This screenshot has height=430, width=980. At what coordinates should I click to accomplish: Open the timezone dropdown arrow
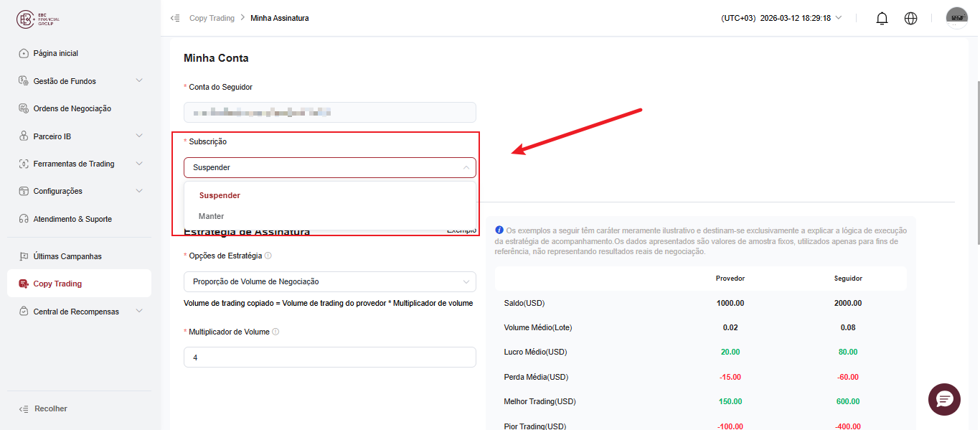pos(839,18)
